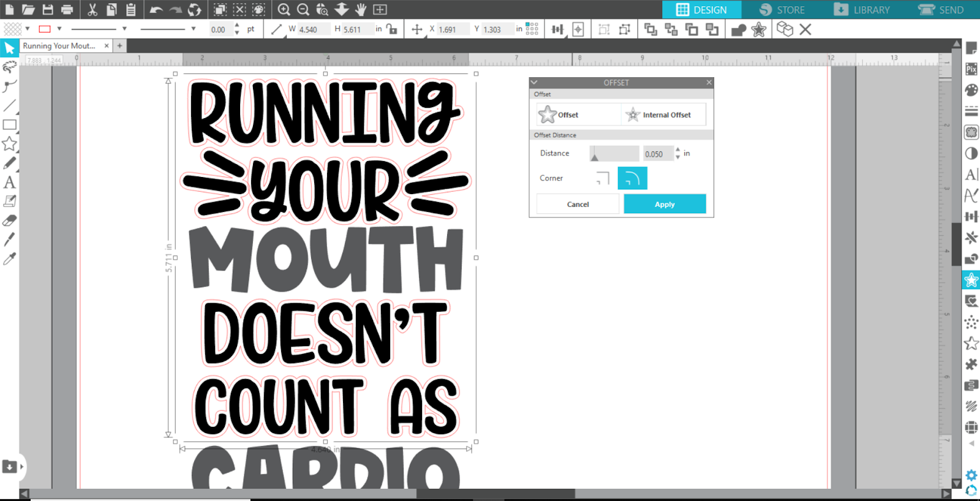Choose the Offset mode option

tap(579, 115)
